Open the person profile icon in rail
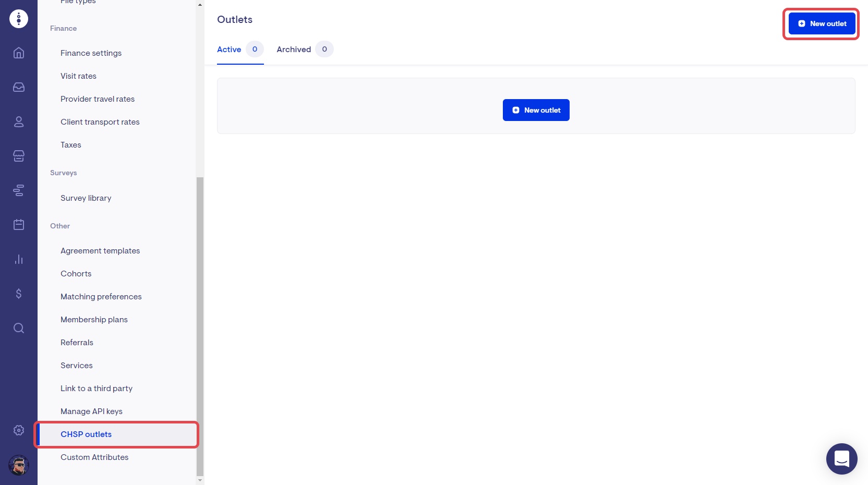 [x=19, y=122]
